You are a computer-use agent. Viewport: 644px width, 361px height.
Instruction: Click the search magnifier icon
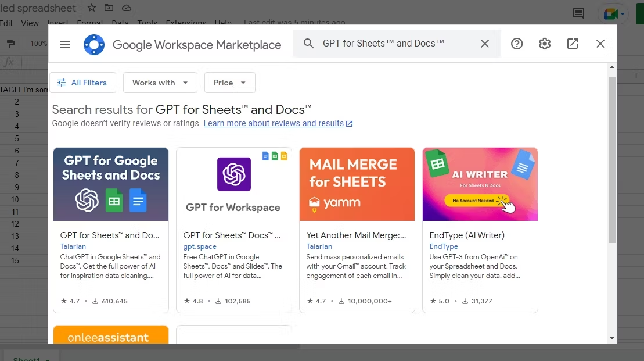[x=309, y=44]
